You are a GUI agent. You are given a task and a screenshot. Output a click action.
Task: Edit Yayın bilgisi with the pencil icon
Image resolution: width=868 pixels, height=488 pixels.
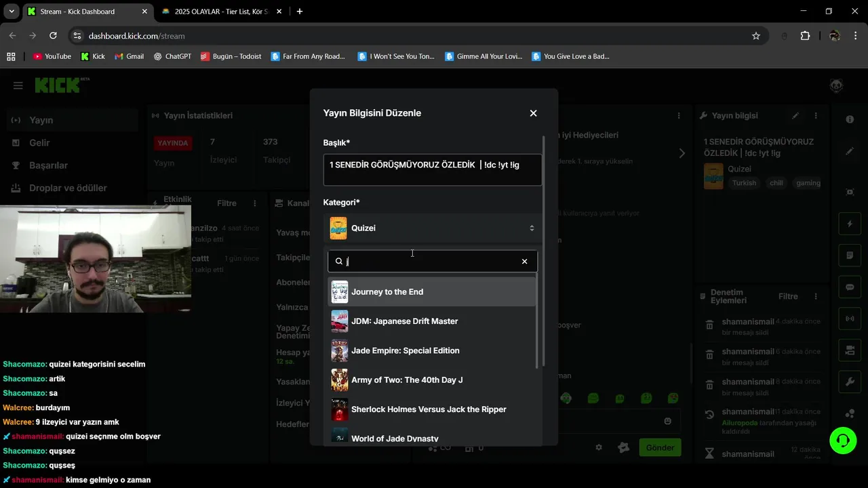[795, 116]
